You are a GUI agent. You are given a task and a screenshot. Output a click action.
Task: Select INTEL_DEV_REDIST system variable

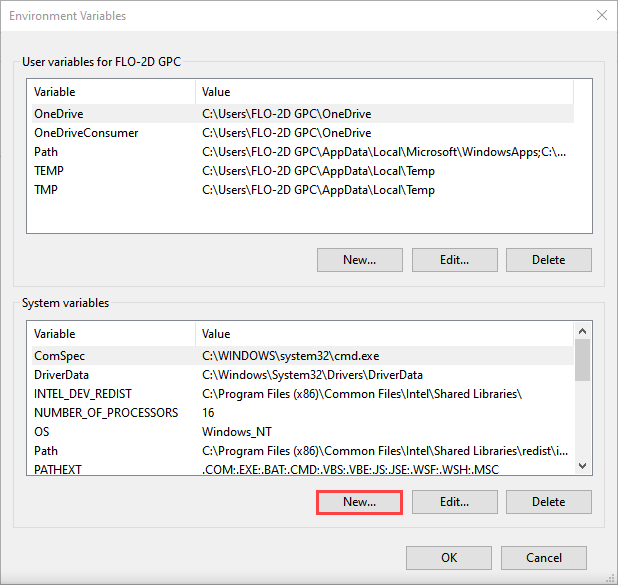pyautogui.click(x=83, y=394)
